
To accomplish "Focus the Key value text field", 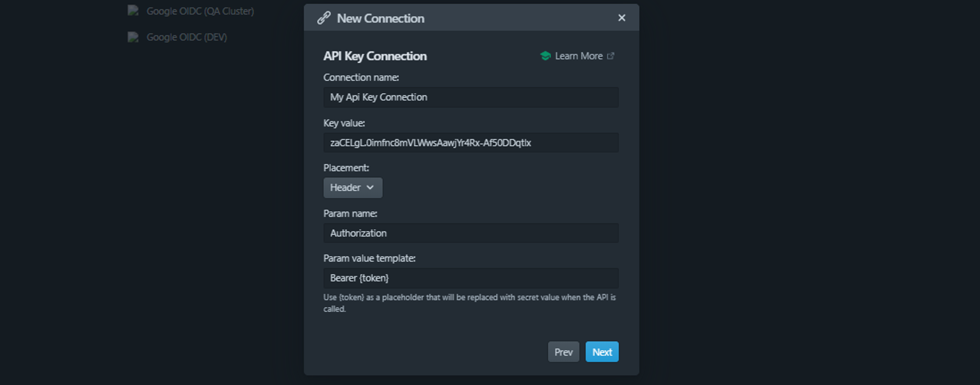I will pos(470,143).
